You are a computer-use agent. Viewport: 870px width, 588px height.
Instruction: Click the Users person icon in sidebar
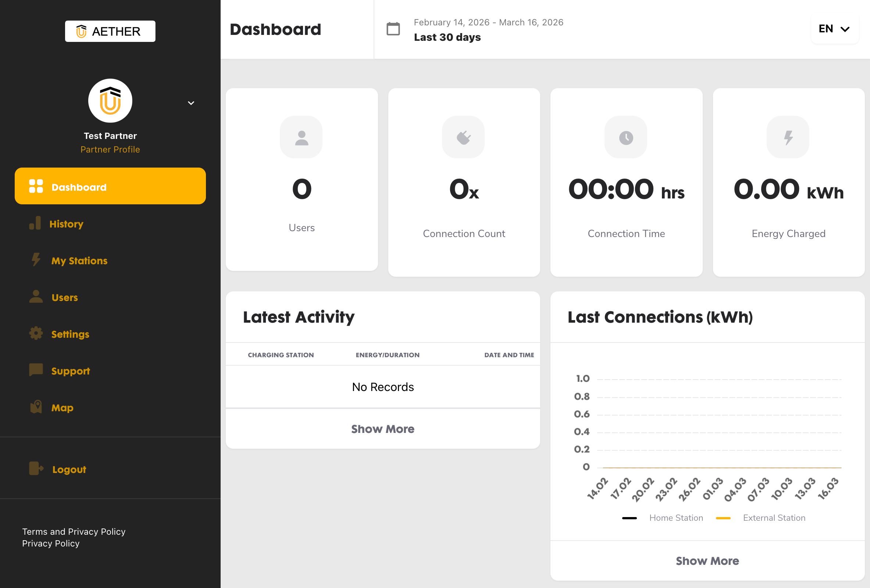pyautogui.click(x=36, y=297)
